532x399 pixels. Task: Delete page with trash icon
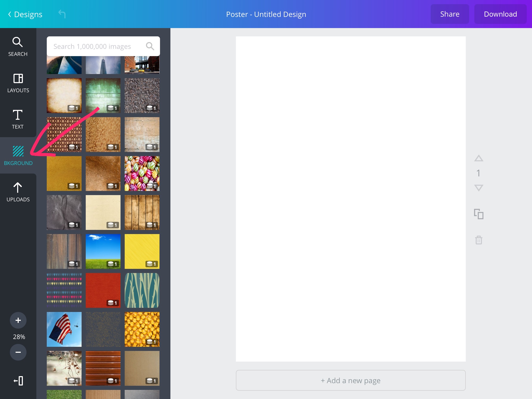click(478, 240)
